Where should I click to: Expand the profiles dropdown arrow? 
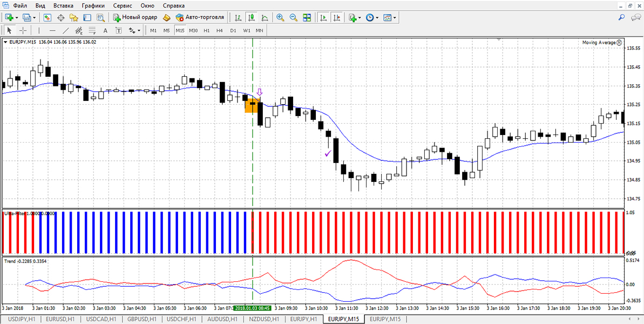(34, 18)
